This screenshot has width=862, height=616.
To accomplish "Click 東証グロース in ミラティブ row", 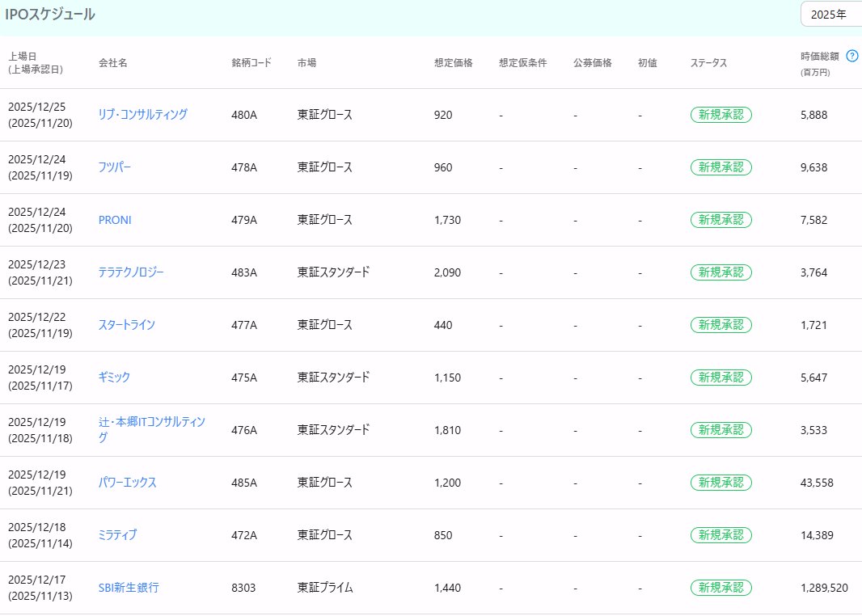I will click(325, 534).
